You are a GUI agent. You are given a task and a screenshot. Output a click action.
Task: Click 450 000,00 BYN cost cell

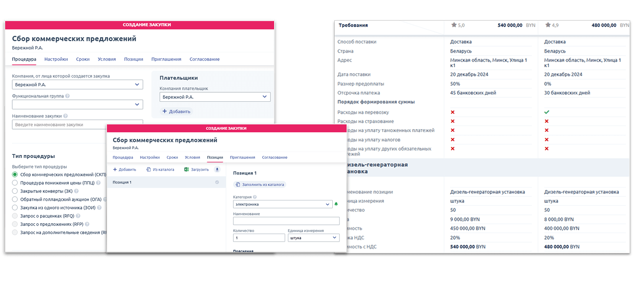click(x=468, y=228)
